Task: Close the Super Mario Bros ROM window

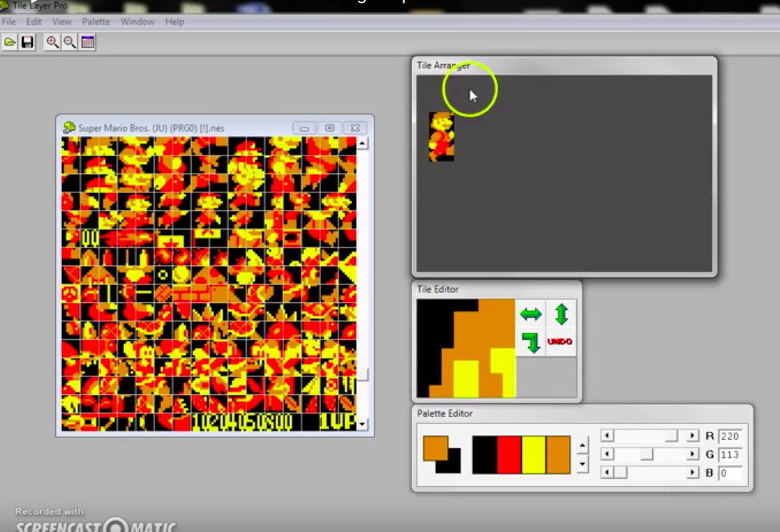Action: pyautogui.click(x=355, y=128)
